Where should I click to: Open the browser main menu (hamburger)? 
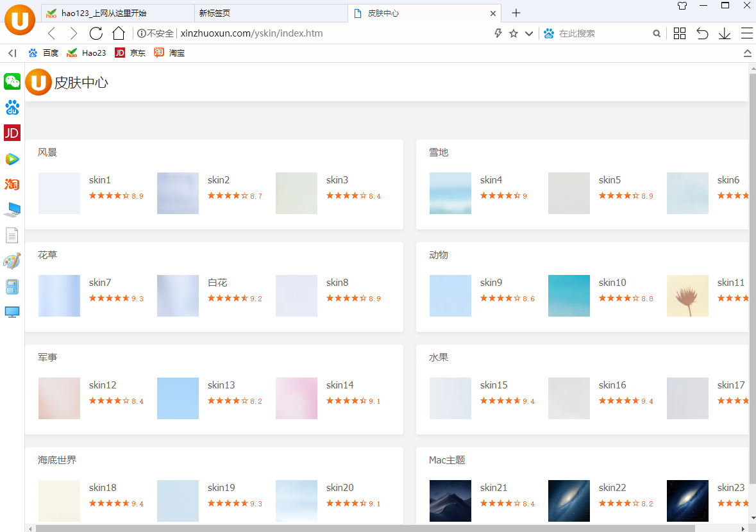[747, 33]
